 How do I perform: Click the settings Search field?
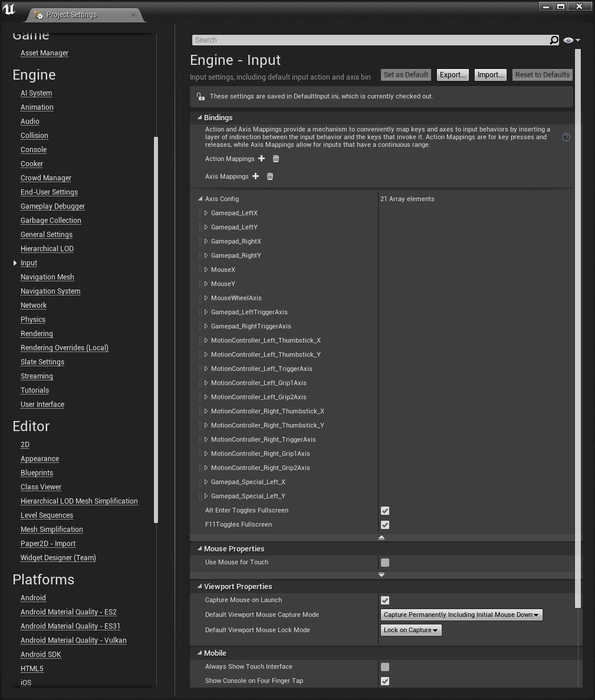(x=370, y=40)
